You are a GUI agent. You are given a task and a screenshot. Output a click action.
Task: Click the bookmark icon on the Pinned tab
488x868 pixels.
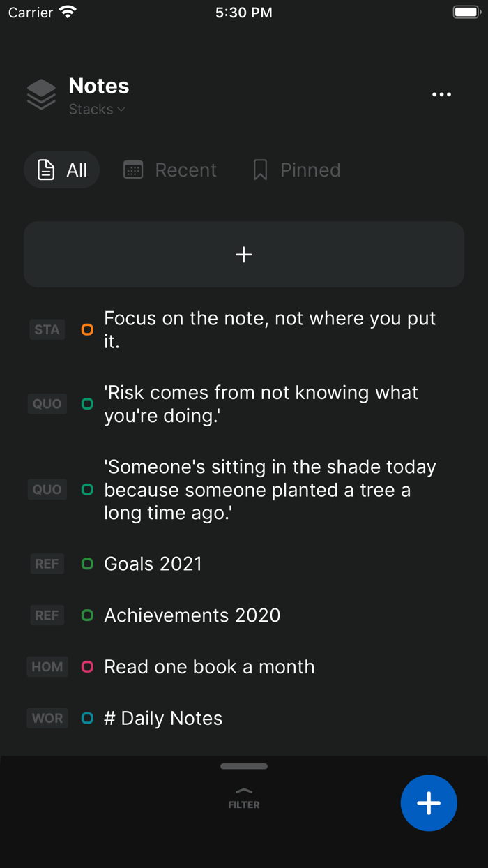(x=260, y=169)
